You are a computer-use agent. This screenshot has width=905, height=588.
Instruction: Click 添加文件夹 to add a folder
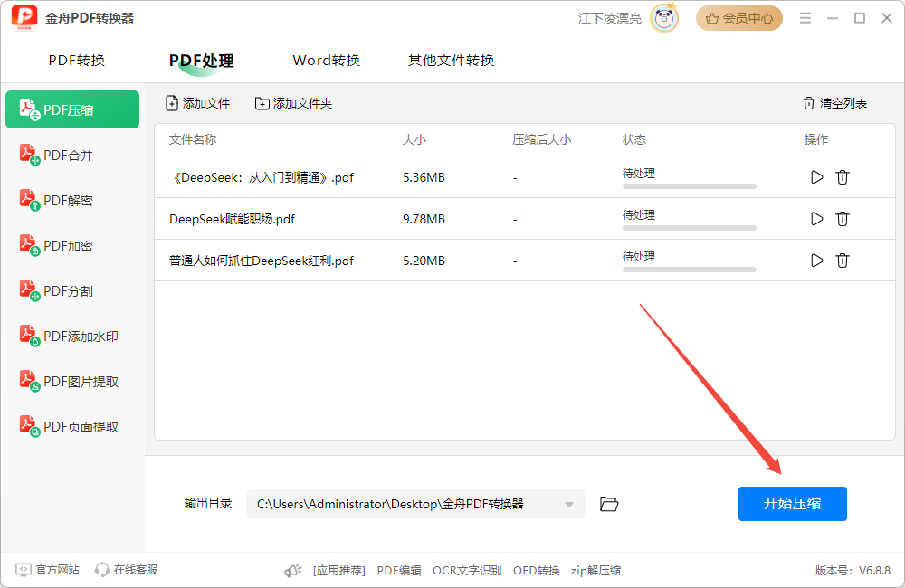pos(294,103)
